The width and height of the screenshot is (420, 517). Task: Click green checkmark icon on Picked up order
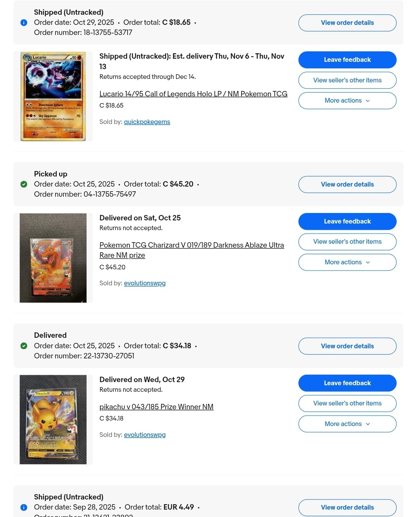click(24, 184)
